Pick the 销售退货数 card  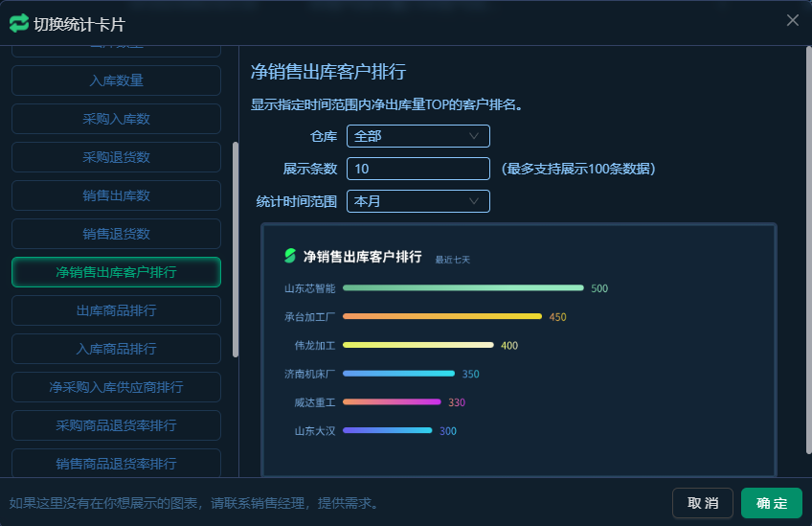[x=116, y=234]
